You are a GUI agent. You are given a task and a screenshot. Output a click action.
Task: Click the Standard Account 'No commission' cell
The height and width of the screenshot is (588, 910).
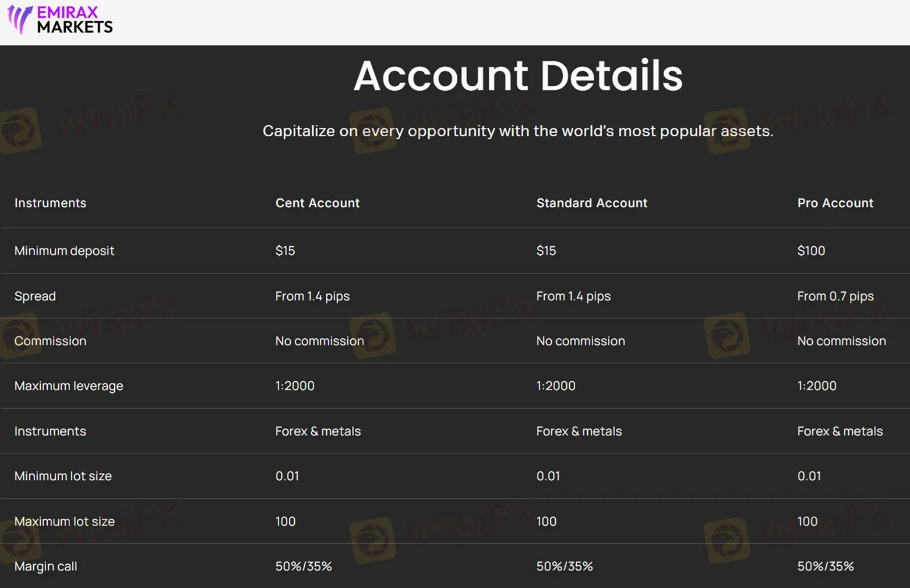(x=580, y=341)
